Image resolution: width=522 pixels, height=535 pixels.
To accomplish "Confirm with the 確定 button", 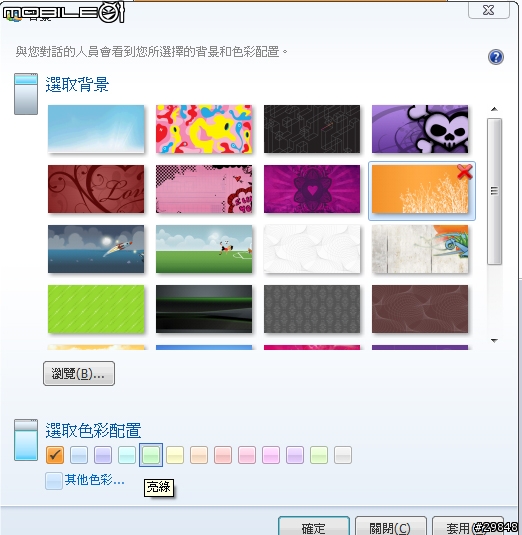I will [x=314, y=526].
